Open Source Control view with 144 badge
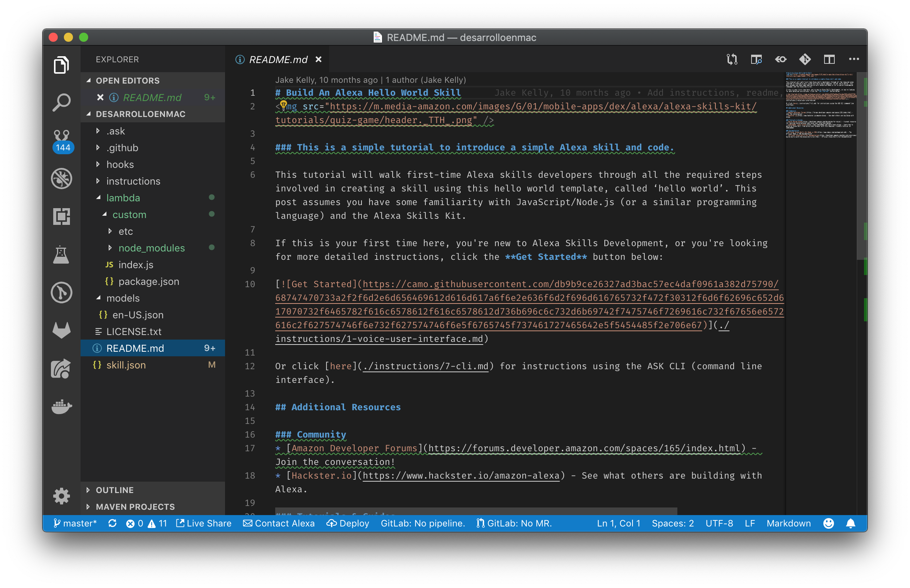 point(62,141)
